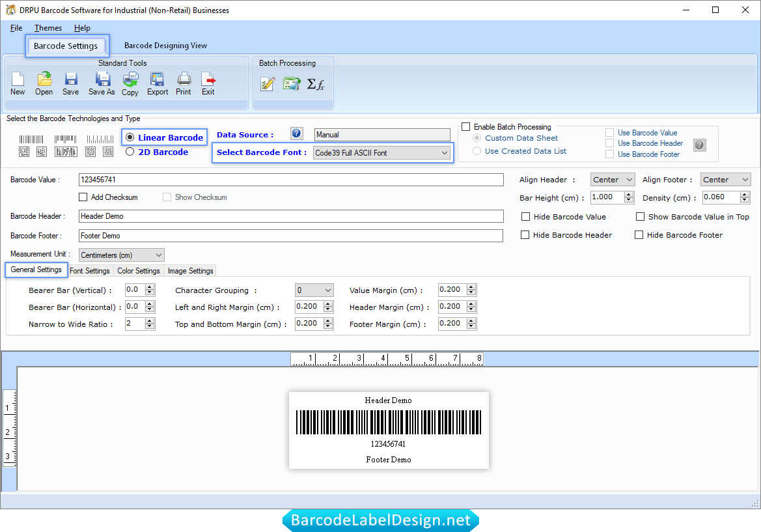Screen dimensions: 761x532
Task: Increase Footer Margin with up arrow
Action: pos(471,321)
